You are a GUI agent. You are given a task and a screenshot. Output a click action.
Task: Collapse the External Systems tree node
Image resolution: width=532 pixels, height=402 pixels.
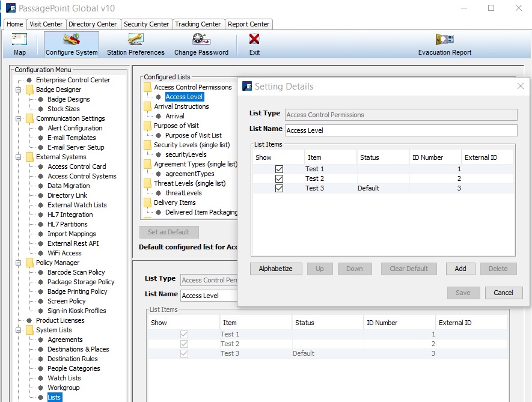point(19,157)
